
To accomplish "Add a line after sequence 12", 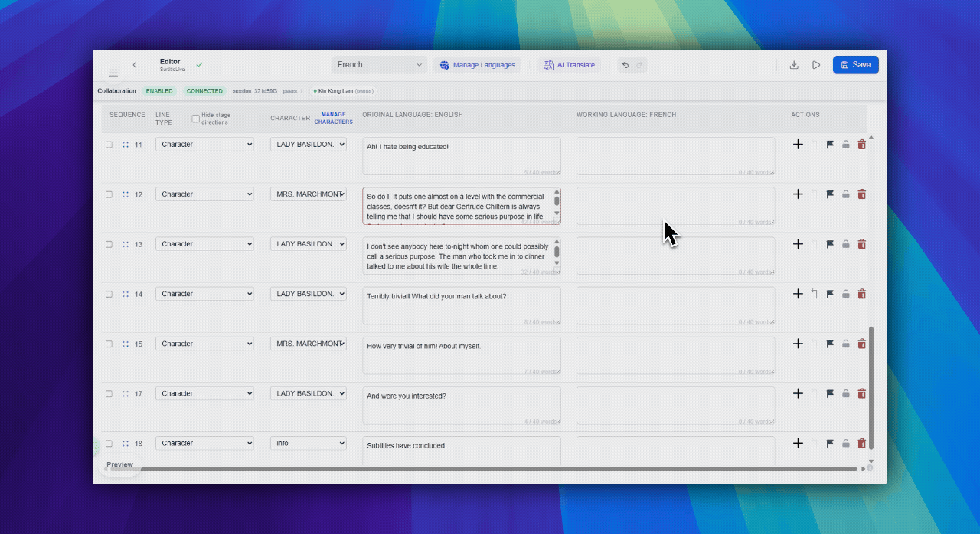I will pyautogui.click(x=798, y=194).
